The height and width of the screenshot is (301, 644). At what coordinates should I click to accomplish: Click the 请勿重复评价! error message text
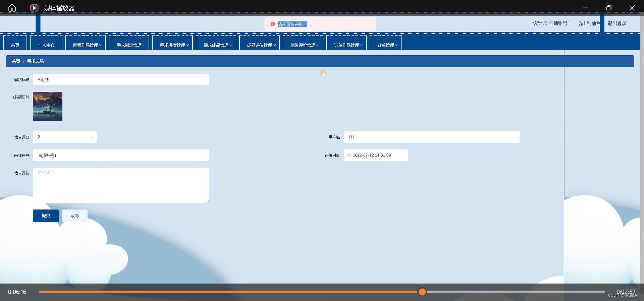pyautogui.click(x=292, y=24)
